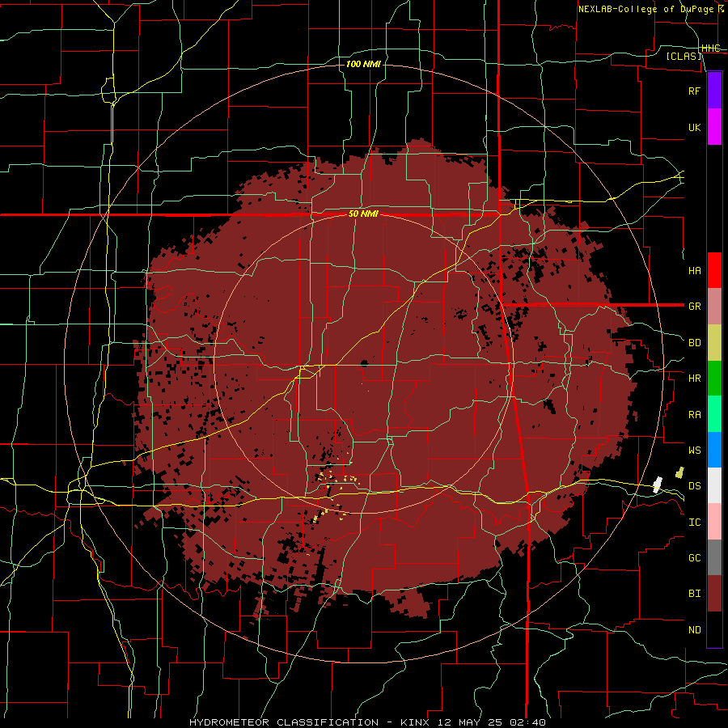This screenshot has width=728, height=728.
Task: Click the IC light pink legend swatch
Action: click(x=714, y=522)
